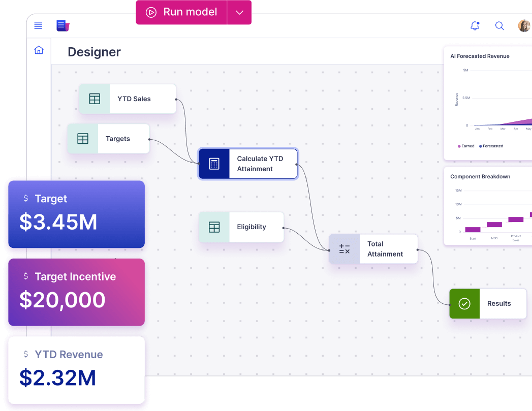Screen dimensions: 532x411
Task: Click the YTD Revenue label
Action: pos(69,355)
